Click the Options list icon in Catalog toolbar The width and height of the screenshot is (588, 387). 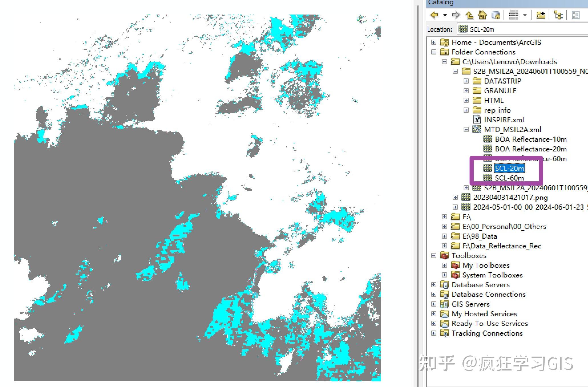[576, 15]
